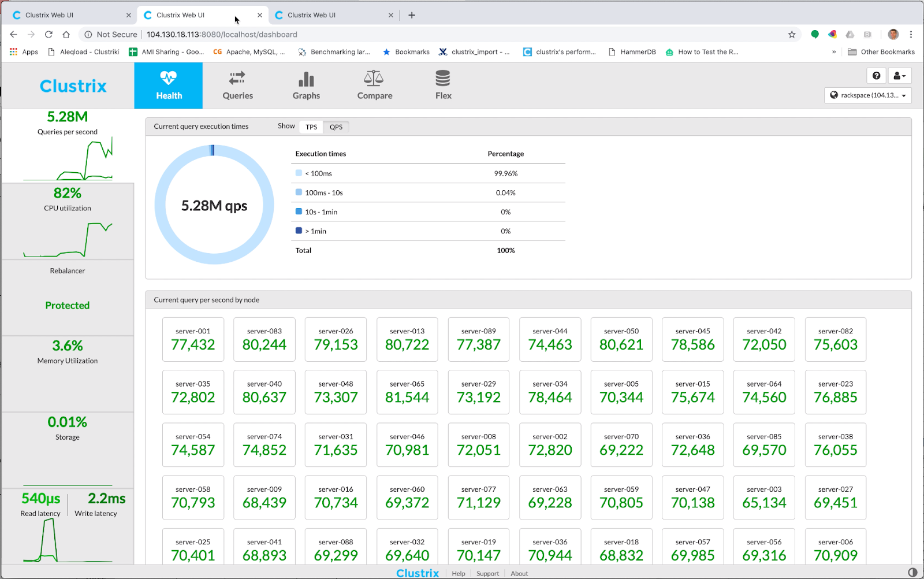Viewport: 924px width, 579px height.
Task: Expand the rackspace cluster dropdown
Action: pyautogui.click(x=867, y=95)
